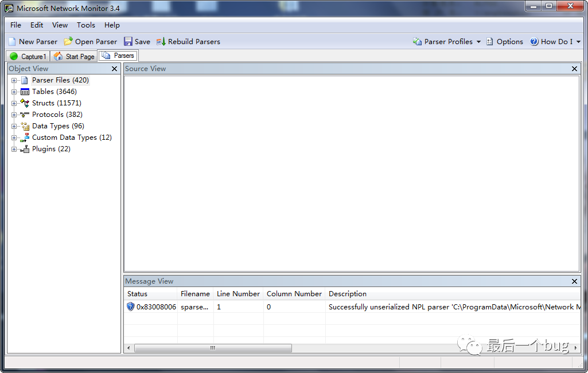Click the Rebuild Parsers button label
Viewport: 588px width, 373px height.
coord(194,42)
